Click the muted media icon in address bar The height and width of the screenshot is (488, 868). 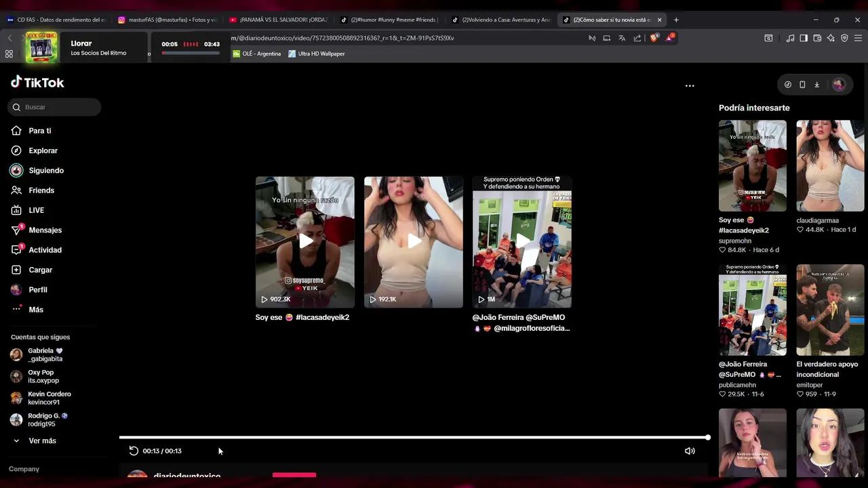pos(592,38)
